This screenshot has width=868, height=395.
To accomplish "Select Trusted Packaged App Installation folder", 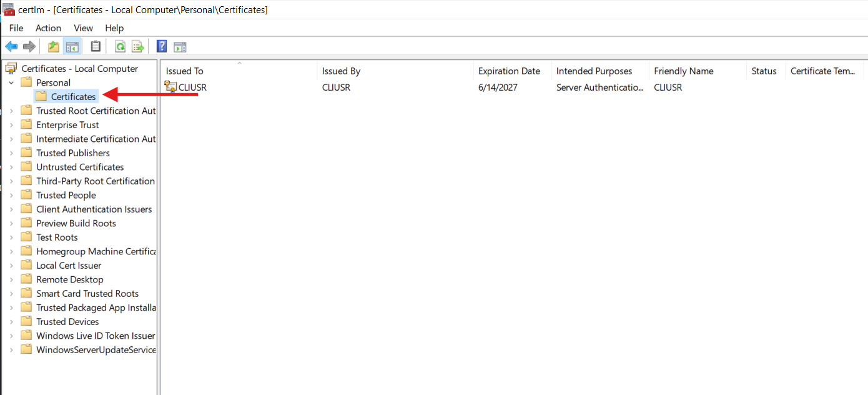I will (96, 307).
